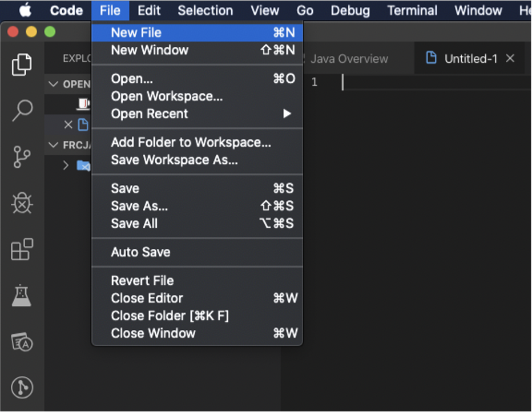
Task: Click Save As... in File menu
Action: 197,206
